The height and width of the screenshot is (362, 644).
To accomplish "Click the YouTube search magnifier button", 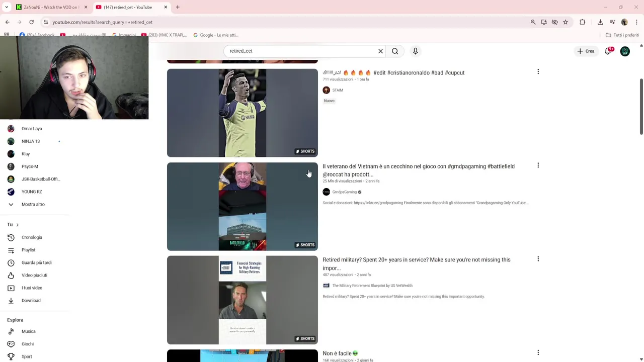I will pyautogui.click(x=395, y=51).
